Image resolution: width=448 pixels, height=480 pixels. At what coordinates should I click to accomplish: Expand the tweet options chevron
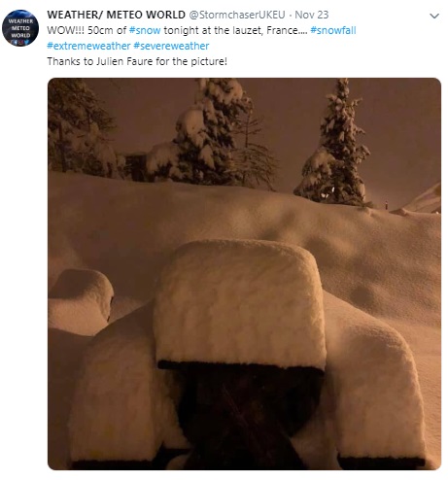[x=434, y=16]
